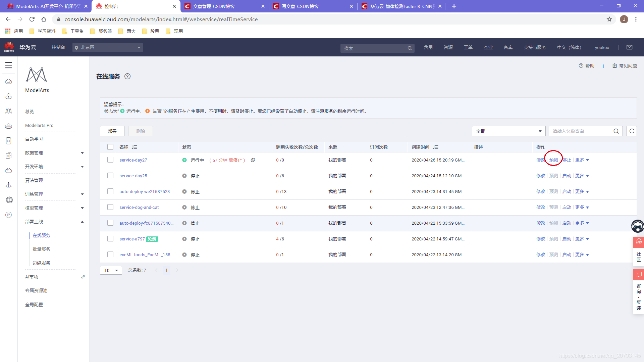Click the refresh button above the table

pos(632,131)
